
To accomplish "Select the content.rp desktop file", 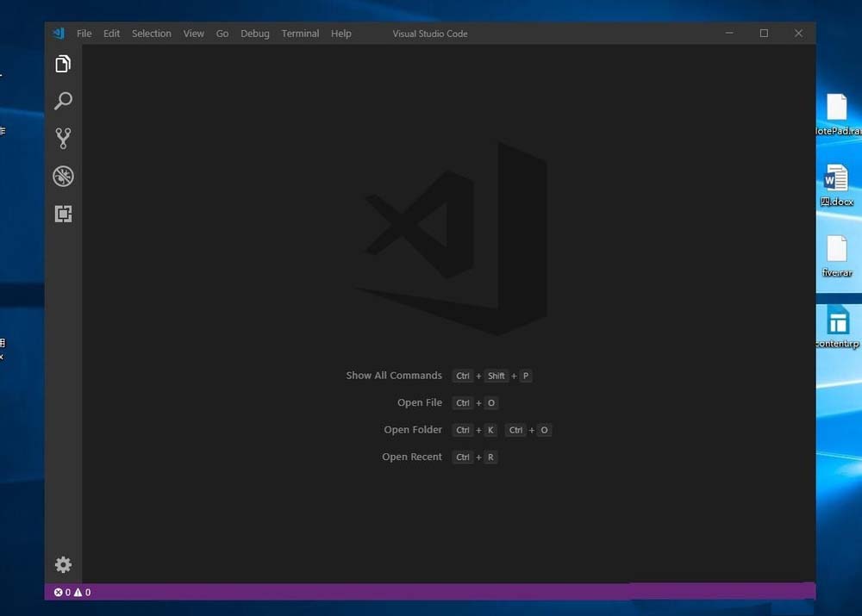I will pos(837,327).
